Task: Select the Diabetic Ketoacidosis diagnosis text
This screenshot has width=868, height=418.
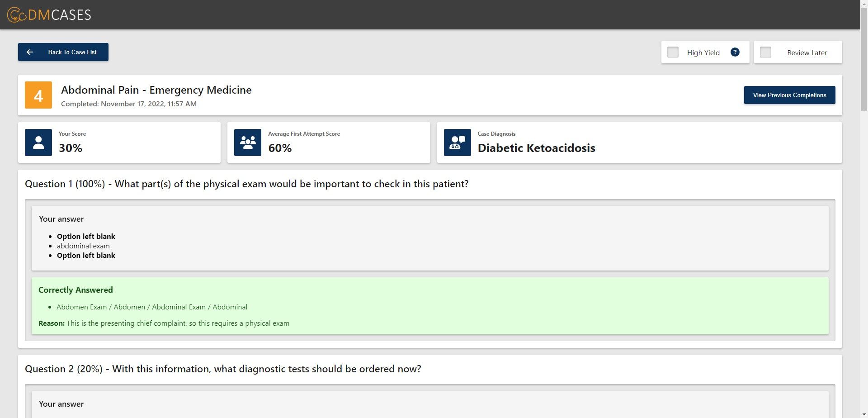Action: (536, 148)
